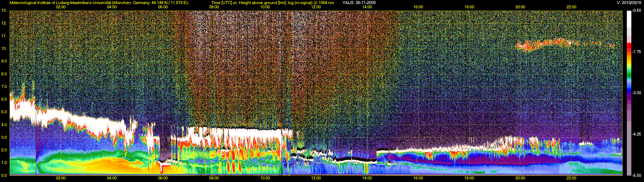Select the 12:00 label on the top time axis
The height and width of the screenshot is (182, 644).
click(x=316, y=7)
